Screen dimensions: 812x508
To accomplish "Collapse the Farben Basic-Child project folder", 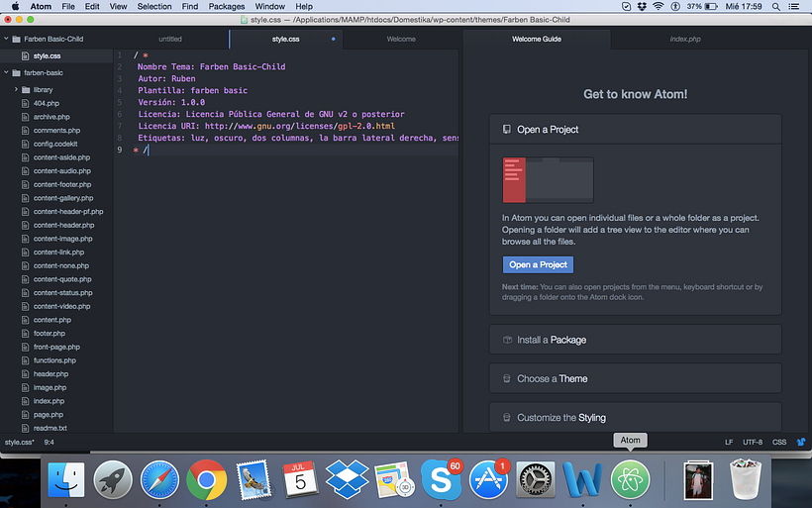I will [6, 39].
